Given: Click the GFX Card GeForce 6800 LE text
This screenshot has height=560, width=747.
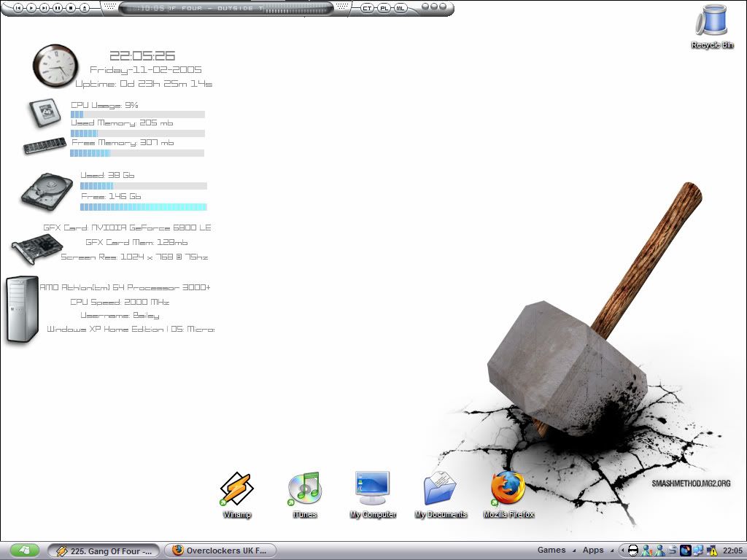Looking at the screenshot, I should (x=127, y=227).
